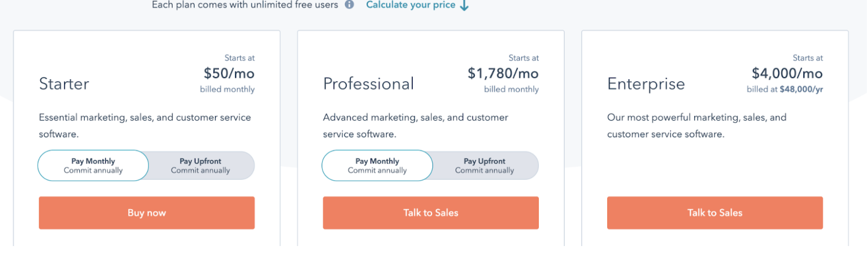Click the info icon beside unlimited free users
The height and width of the screenshot is (260, 868).
[349, 5]
